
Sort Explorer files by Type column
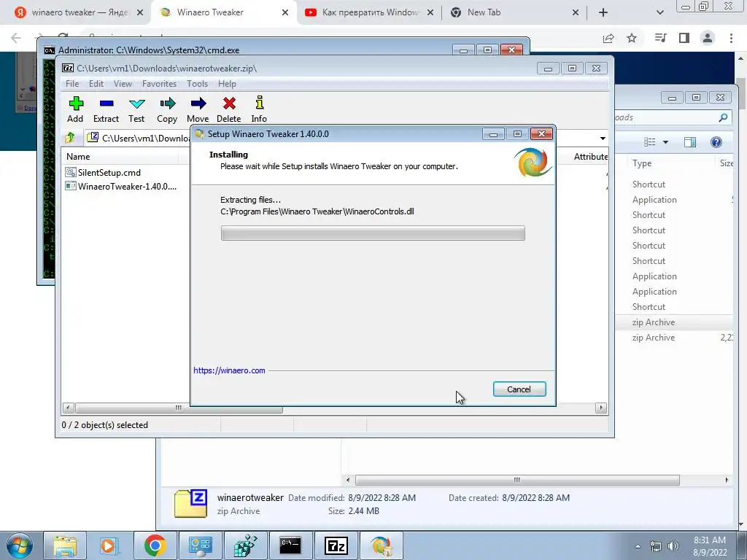click(642, 163)
